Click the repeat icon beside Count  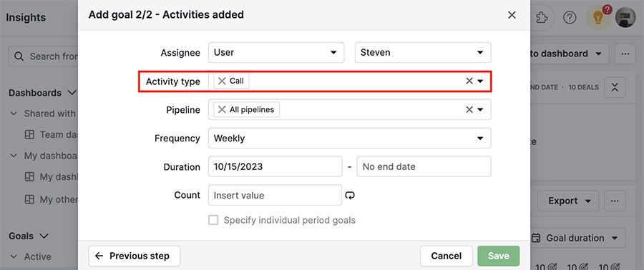(x=350, y=196)
